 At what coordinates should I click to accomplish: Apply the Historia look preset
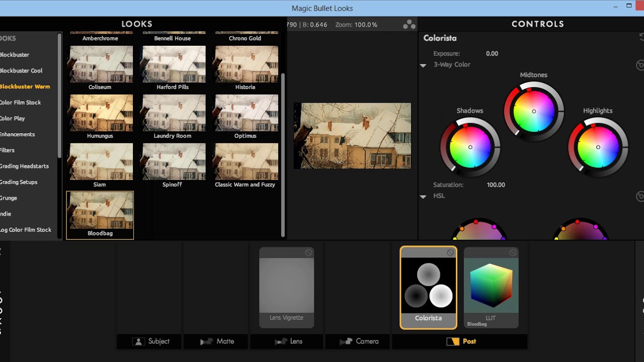point(246,68)
